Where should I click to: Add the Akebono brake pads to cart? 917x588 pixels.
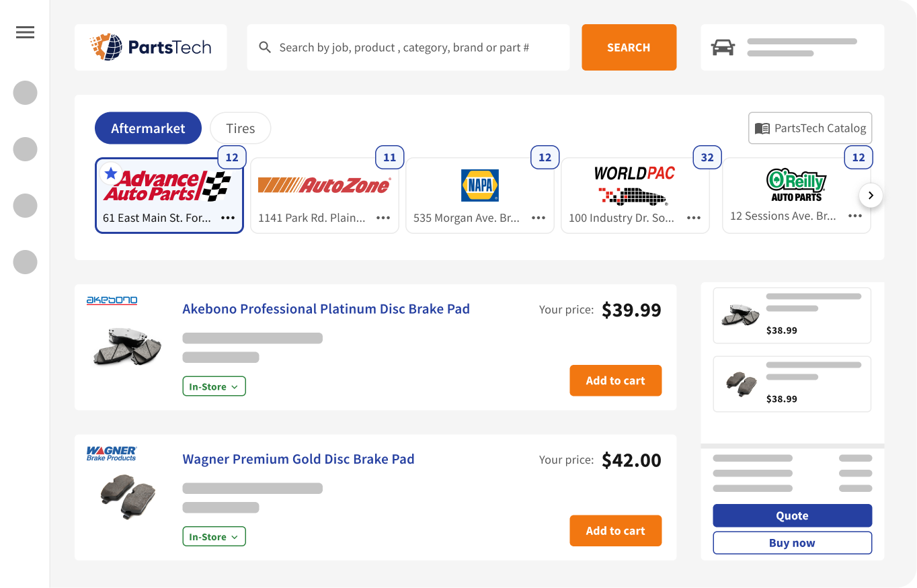coord(615,380)
